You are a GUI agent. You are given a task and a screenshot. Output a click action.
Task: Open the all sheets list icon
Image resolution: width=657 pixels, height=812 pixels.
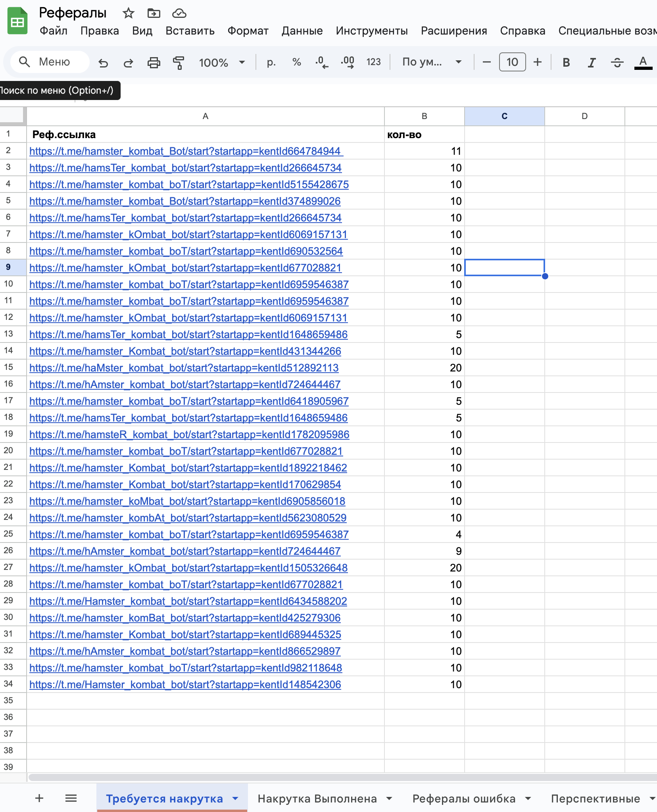pyautogui.click(x=71, y=798)
